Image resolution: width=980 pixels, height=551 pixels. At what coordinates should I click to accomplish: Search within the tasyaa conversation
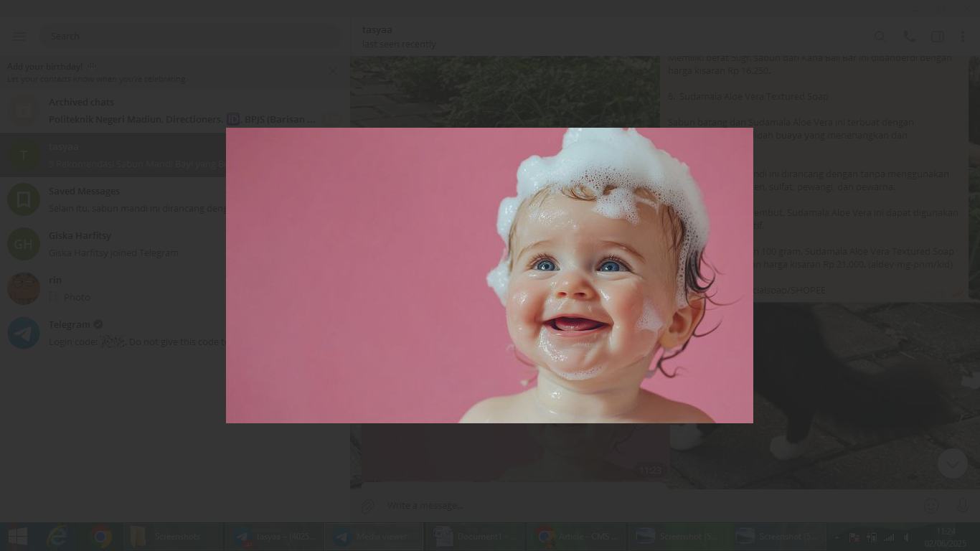880,37
